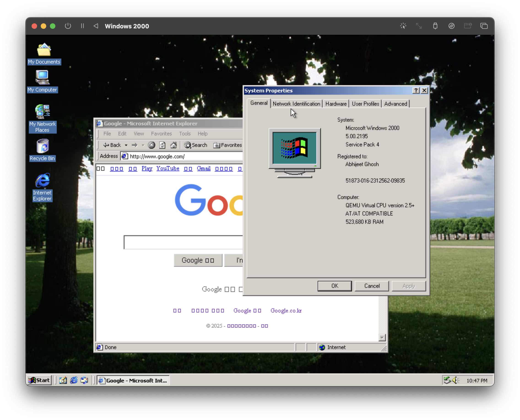Click the '523,680 KB RAM' text

(364, 222)
